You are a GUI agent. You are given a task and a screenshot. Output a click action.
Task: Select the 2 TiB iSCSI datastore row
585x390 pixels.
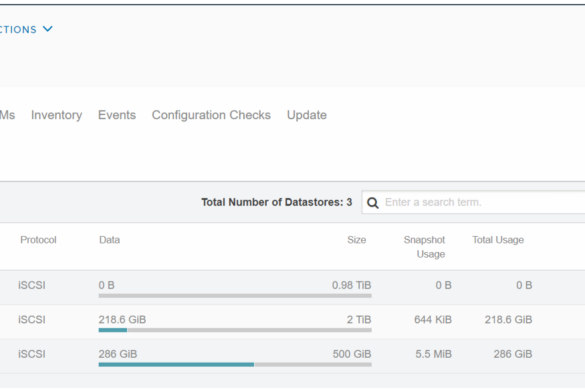[292, 322]
